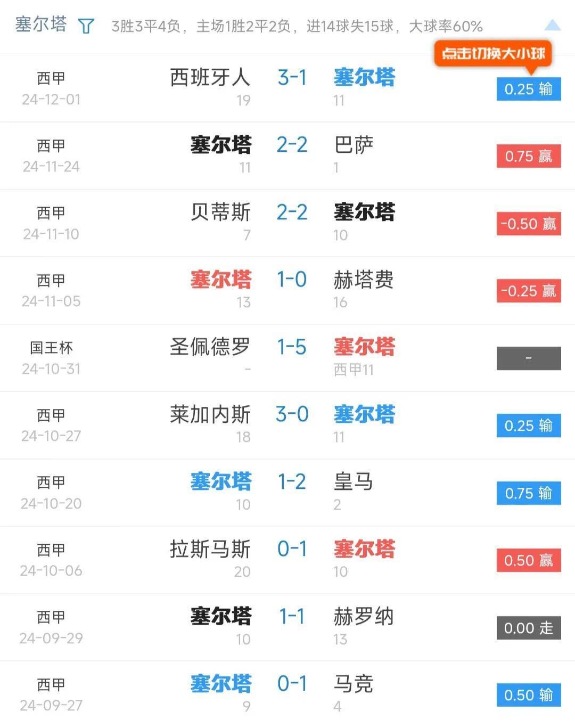575x728 pixels.
Task: Switch to the 国王杯 competition label
Action: (51, 347)
